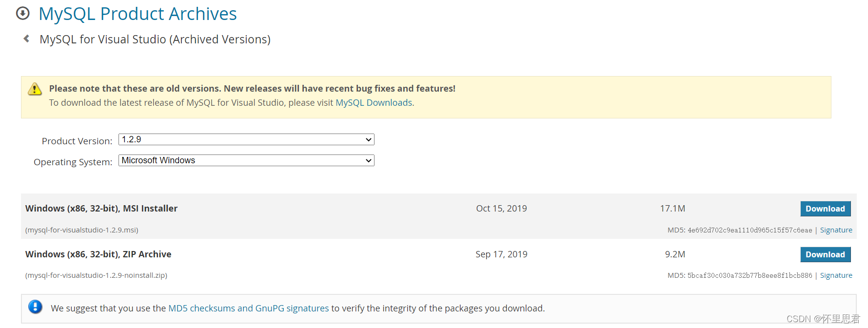Download the MSI Installer package
The image size is (868, 328).
click(825, 209)
